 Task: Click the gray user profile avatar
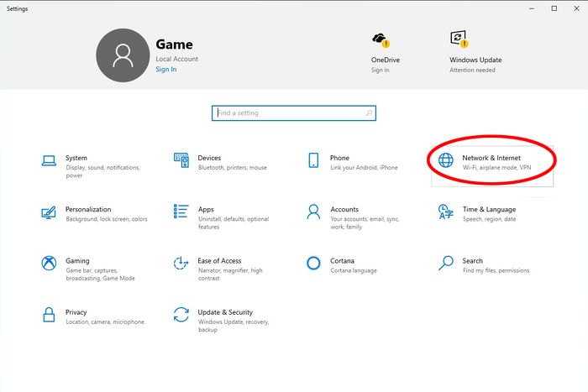coord(123,55)
